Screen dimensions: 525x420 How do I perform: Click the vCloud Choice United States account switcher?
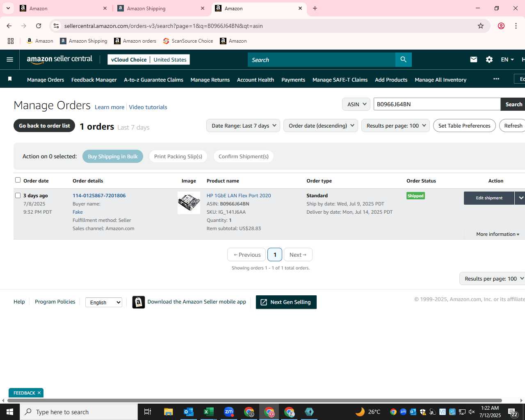[148, 59]
